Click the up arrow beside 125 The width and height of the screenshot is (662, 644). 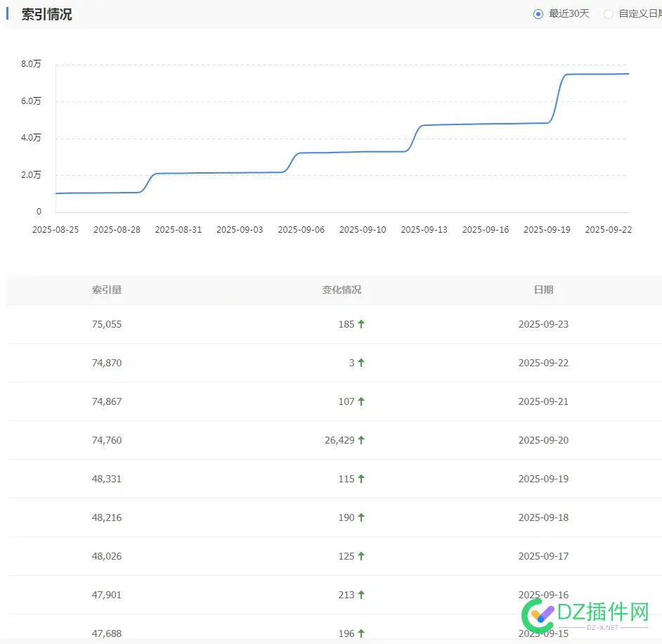361,556
